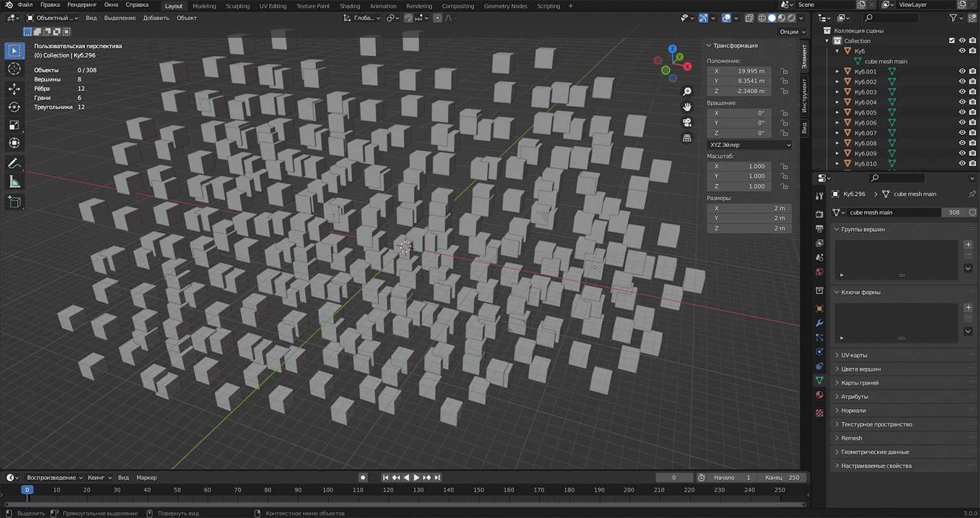
Task: Activate the Scale tool
Action: click(14, 125)
